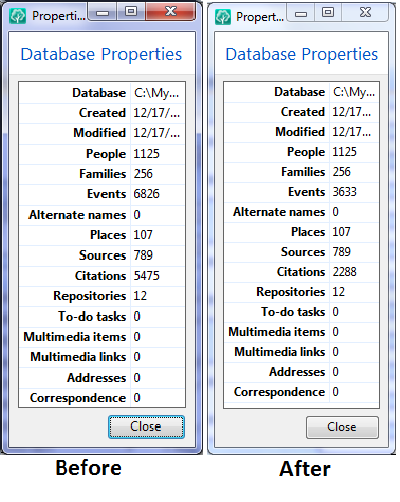Viewport: 400px width, 502px height.
Task: Close the After window using title bar X
Action: (x=365, y=13)
